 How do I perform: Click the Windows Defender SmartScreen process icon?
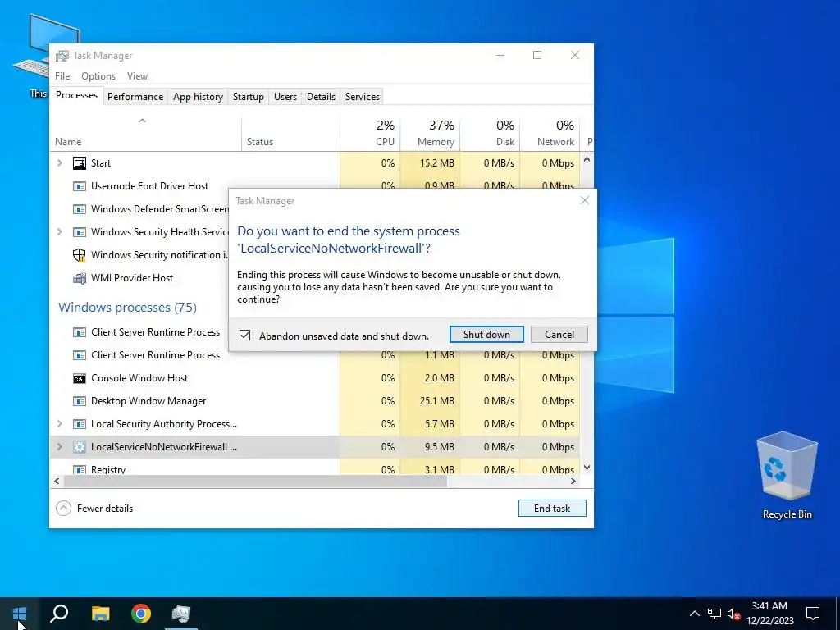[80, 209]
